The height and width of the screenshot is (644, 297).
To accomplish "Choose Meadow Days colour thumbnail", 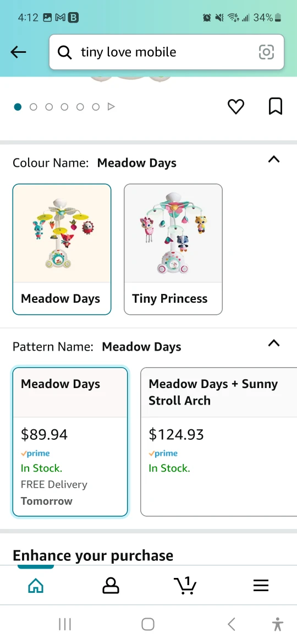I will pos(62,249).
